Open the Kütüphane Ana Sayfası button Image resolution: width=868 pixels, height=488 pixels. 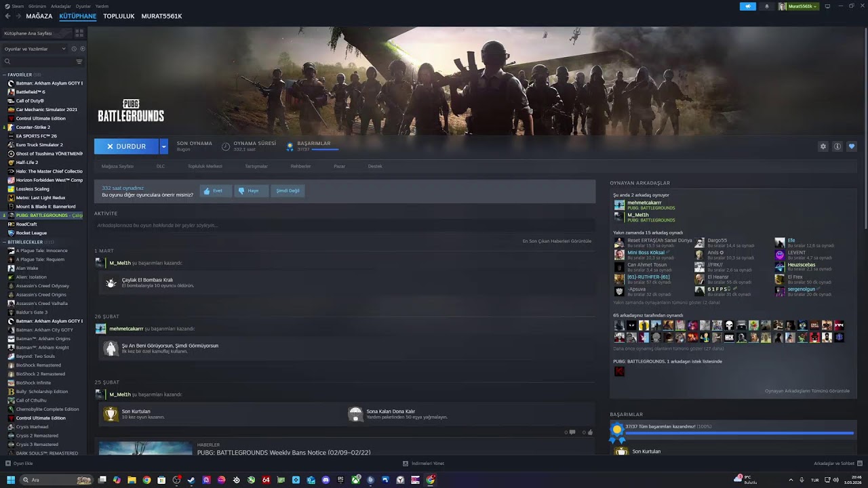tap(37, 33)
